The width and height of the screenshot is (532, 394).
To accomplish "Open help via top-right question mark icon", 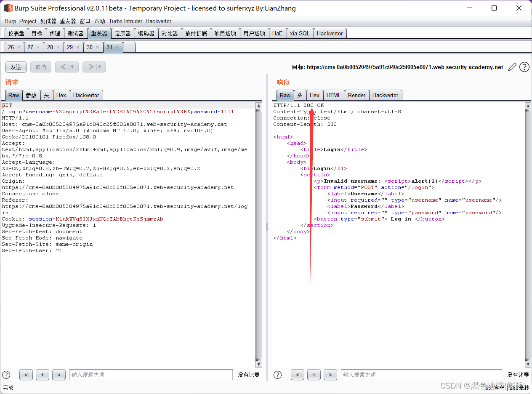I will [x=524, y=67].
